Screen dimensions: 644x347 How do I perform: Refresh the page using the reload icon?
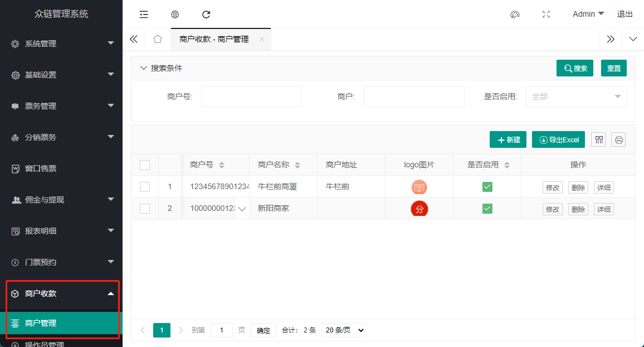[x=206, y=14]
